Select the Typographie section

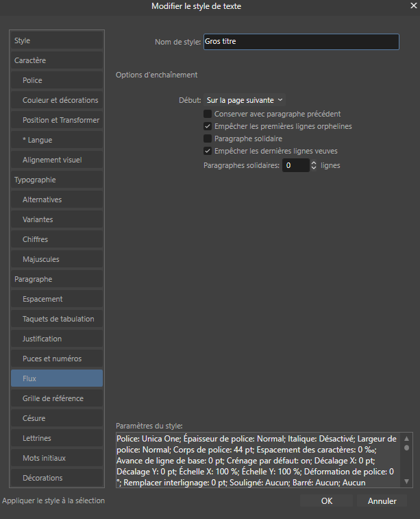pyautogui.click(x=57, y=180)
